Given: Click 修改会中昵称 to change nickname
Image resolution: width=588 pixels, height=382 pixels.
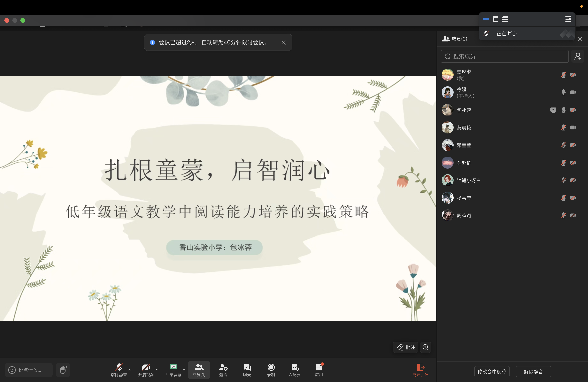Looking at the screenshot, I should (492, 371).
